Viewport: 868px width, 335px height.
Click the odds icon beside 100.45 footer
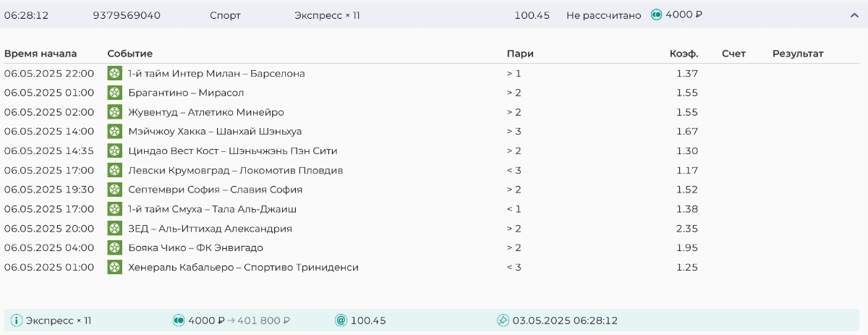[341, 321]
